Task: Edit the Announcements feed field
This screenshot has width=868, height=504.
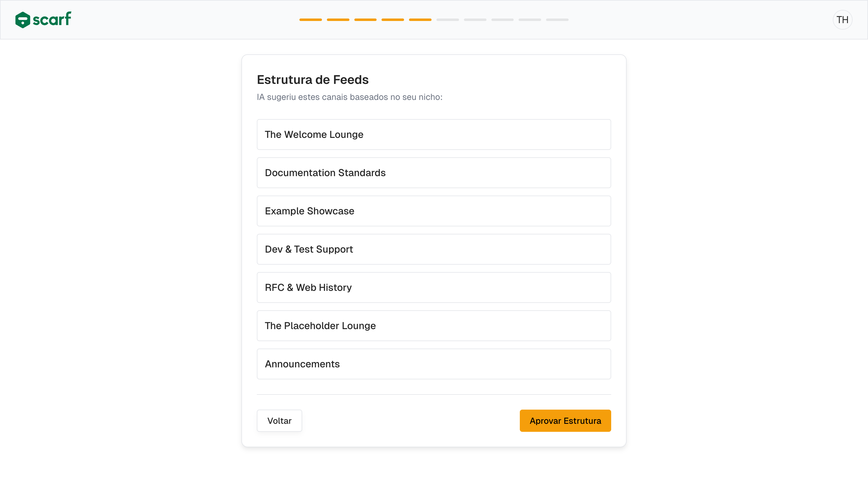Action: tap(434, 364)
